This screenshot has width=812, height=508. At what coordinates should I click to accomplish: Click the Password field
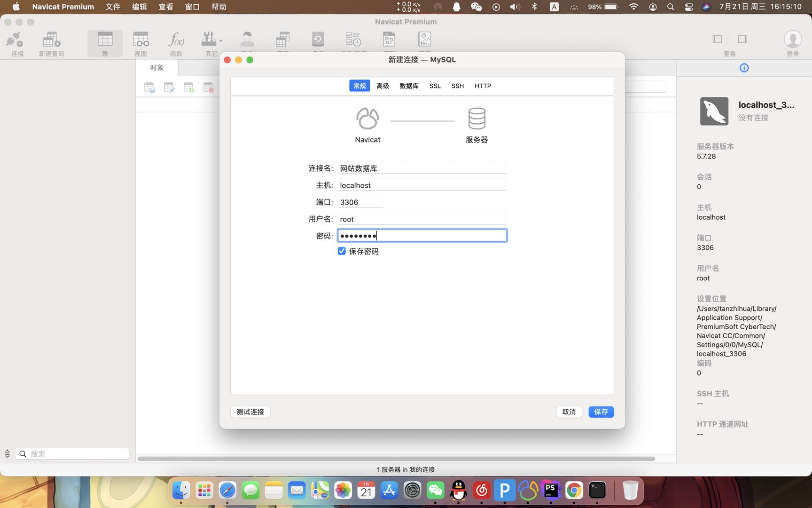[422, 236]
